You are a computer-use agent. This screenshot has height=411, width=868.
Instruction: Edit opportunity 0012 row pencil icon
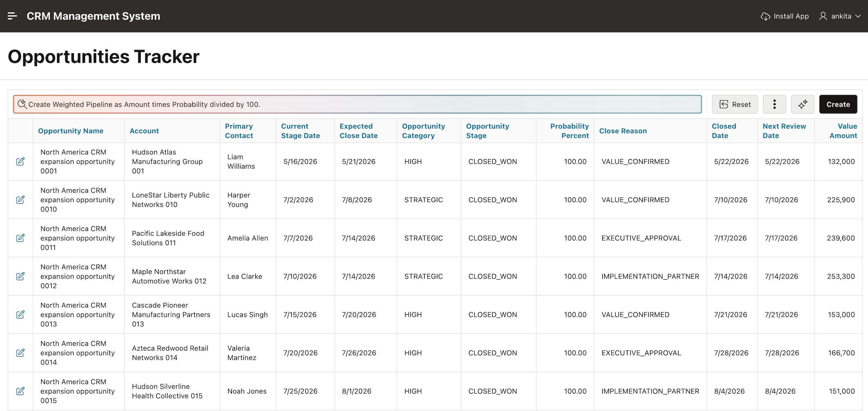coord(20,276)
